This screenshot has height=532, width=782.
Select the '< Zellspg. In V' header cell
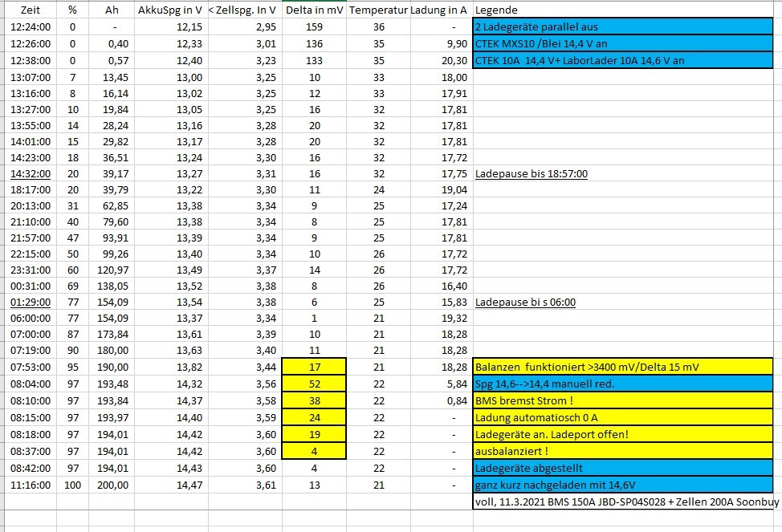tap(245, 10)
